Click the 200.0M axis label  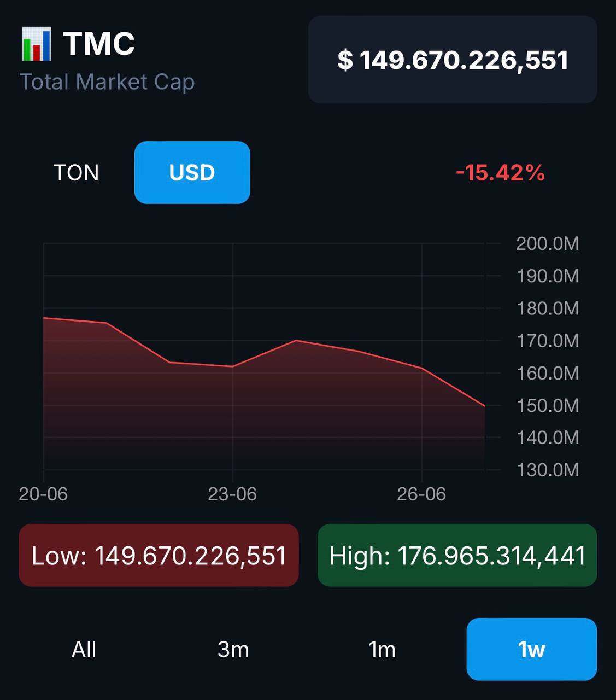click(548, 243)
